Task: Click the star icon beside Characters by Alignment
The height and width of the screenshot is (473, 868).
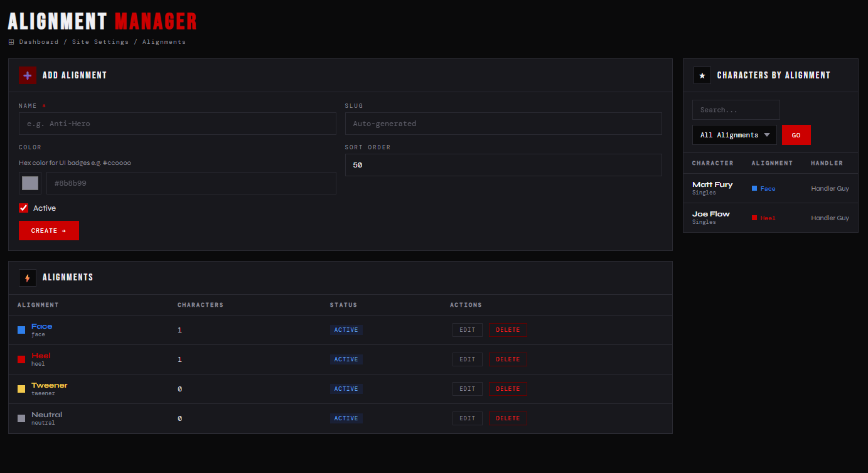Action: point(702,75)
